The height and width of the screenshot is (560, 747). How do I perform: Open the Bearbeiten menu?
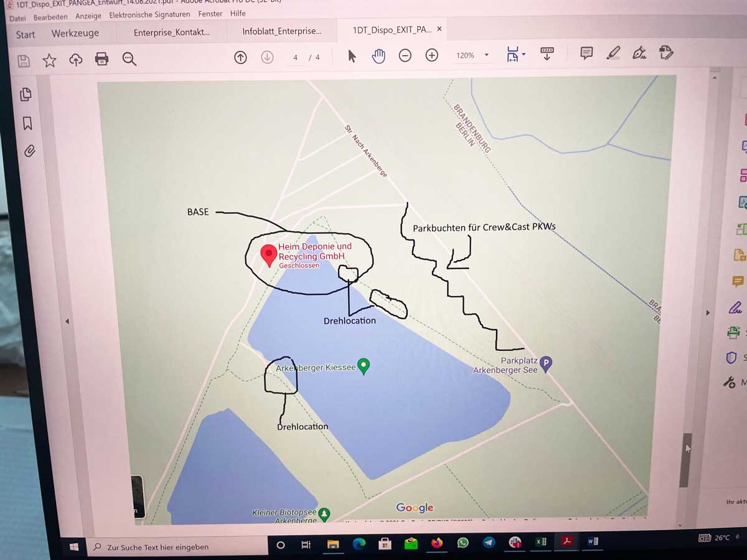(x=50, y=17)
